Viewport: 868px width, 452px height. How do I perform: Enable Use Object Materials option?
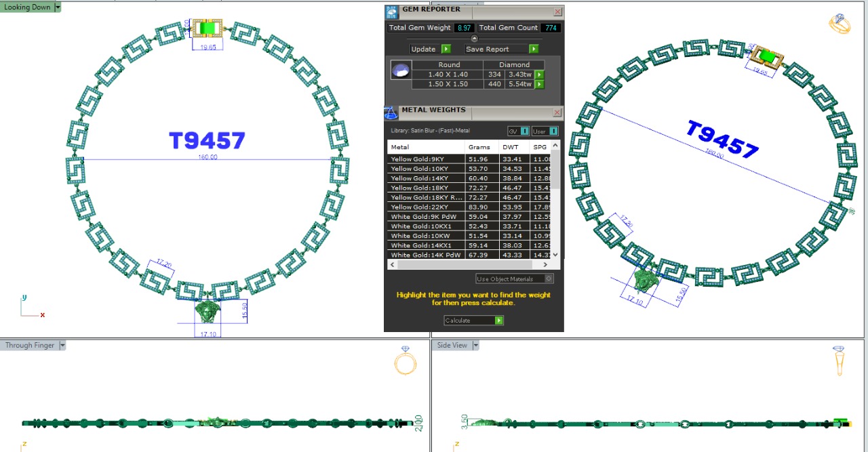click(x=549, y=279)
